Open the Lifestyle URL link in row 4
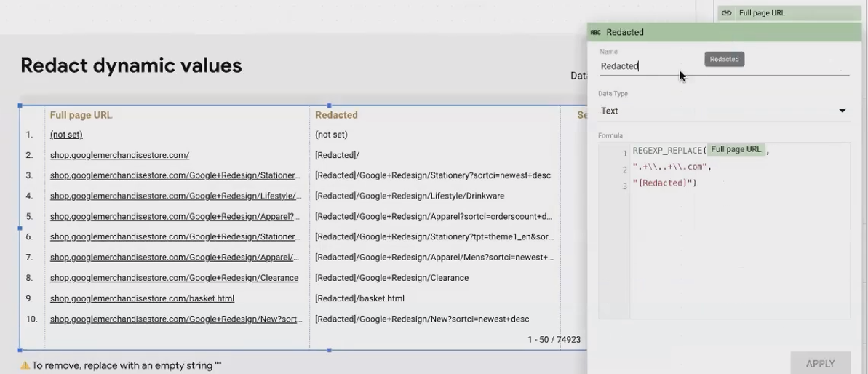868x374 pixels. tap(176, 196)
